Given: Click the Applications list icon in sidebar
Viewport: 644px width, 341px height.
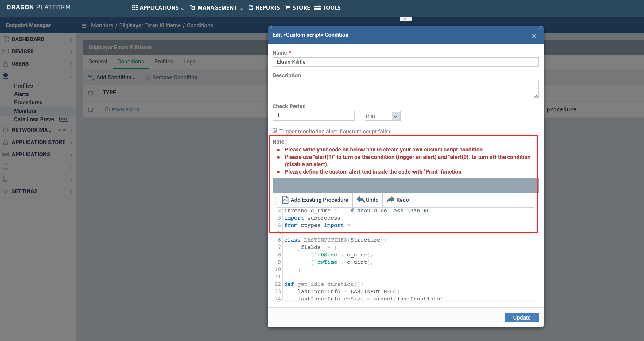Looking at the screenshot, I should [6, 155].
